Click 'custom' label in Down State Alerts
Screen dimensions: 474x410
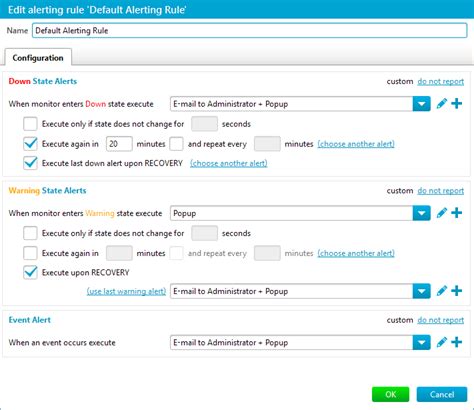400,81
